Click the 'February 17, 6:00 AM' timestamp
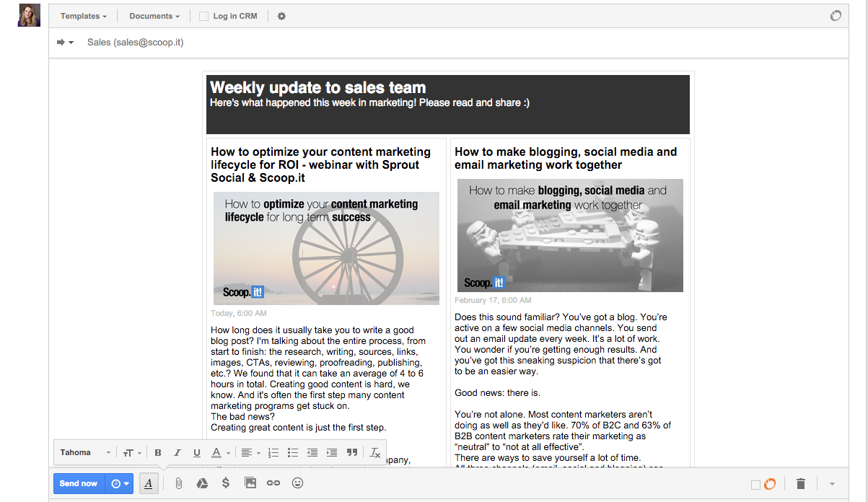Image resolution: width=868 pixels, height=502 pixels. point(493,300)
